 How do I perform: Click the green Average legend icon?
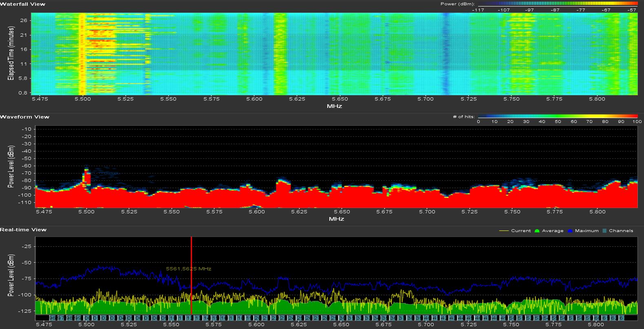coord(537,231)
